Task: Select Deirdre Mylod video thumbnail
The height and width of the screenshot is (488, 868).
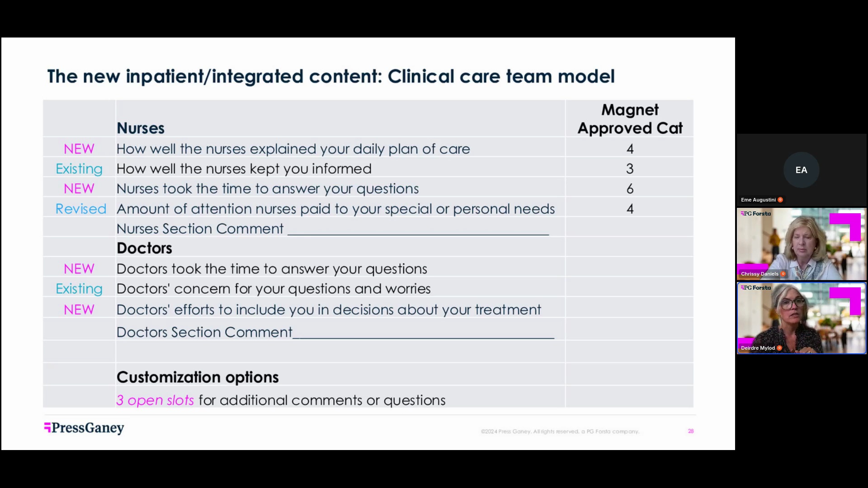Action: point(801,318)
